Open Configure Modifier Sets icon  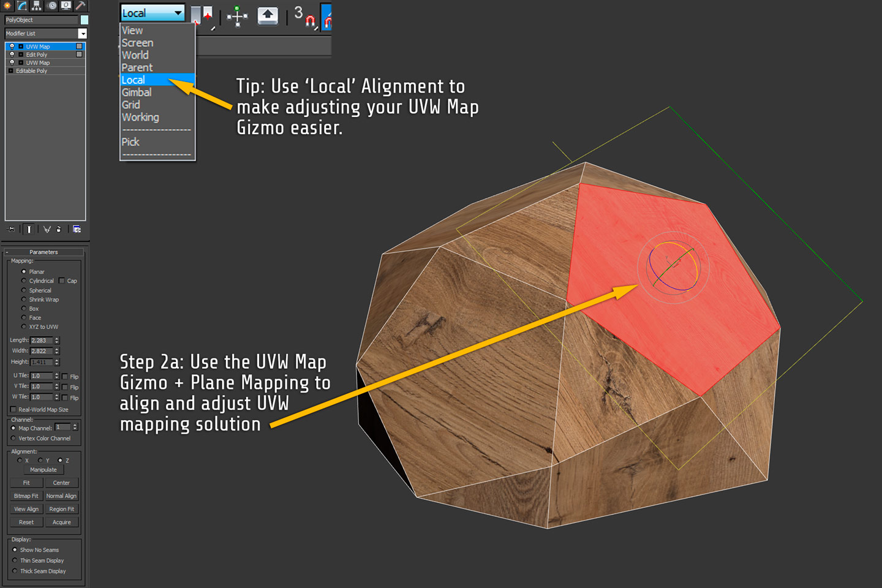[77, 229]
